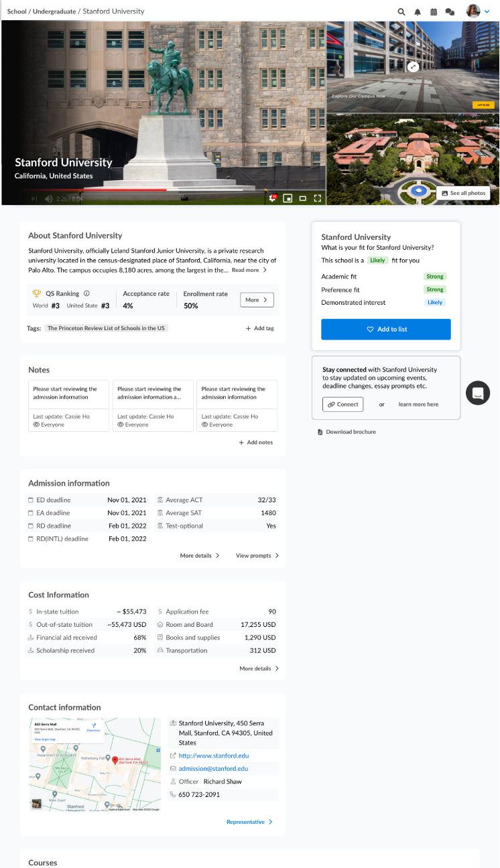Click the red map location pin
The height and width of the screenshot is (868, 500).
click(115, 760)
